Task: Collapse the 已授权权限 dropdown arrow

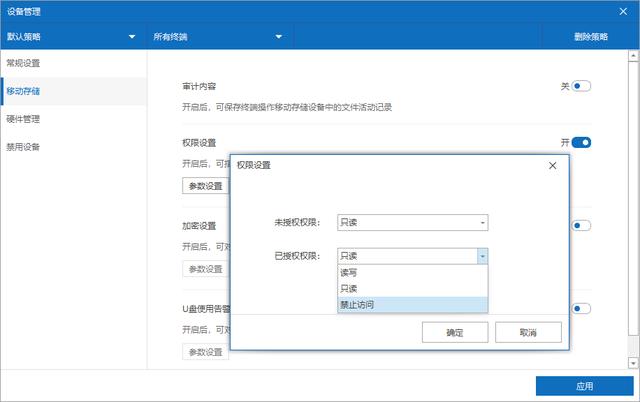Action: pos(482,256)
